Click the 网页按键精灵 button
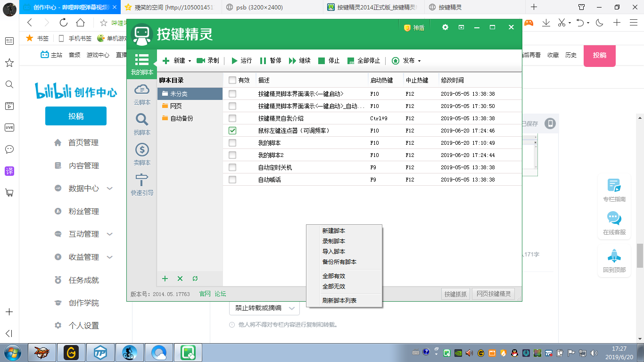 click(x=494, y=294)
